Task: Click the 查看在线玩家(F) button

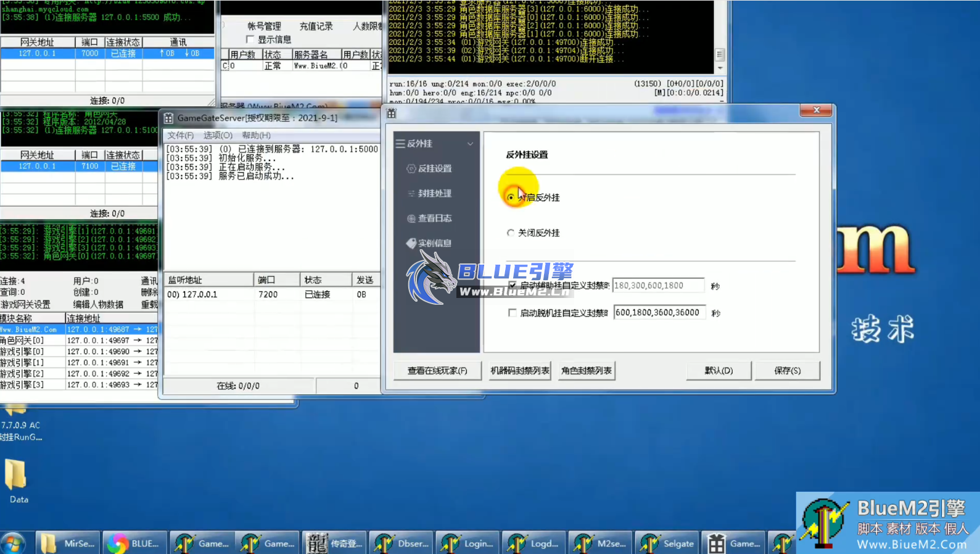Action: point(437,371)
